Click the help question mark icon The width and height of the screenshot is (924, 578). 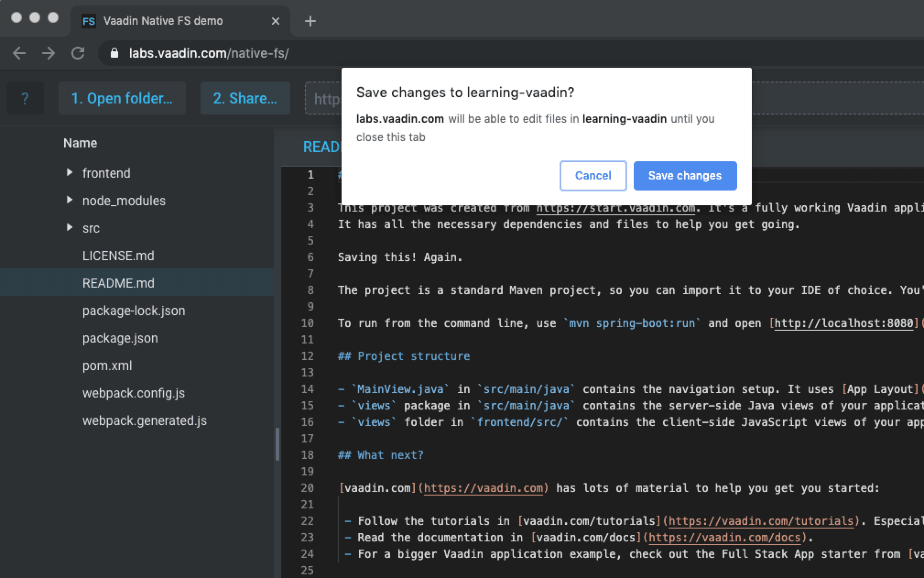point(25,98)
